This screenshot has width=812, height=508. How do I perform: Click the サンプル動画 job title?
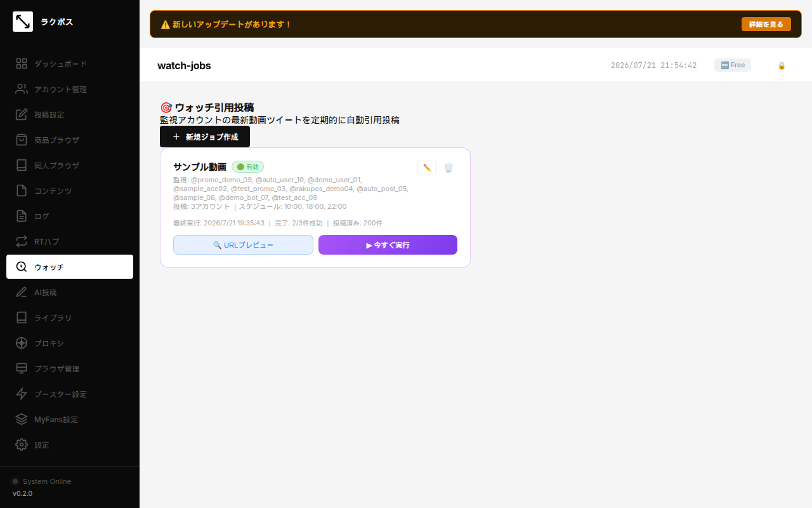[x=200, y=167]
